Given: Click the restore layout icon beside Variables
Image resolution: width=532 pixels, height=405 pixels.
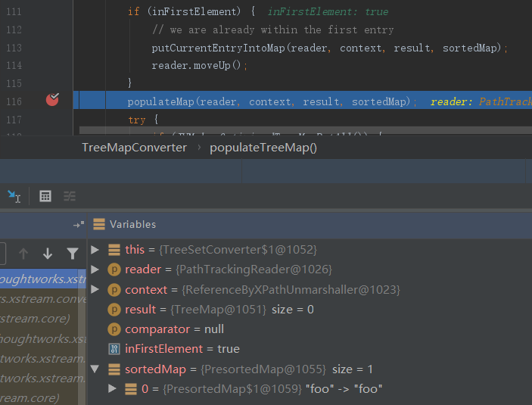Looking at the screenshot, I should [x=78, y=225].
